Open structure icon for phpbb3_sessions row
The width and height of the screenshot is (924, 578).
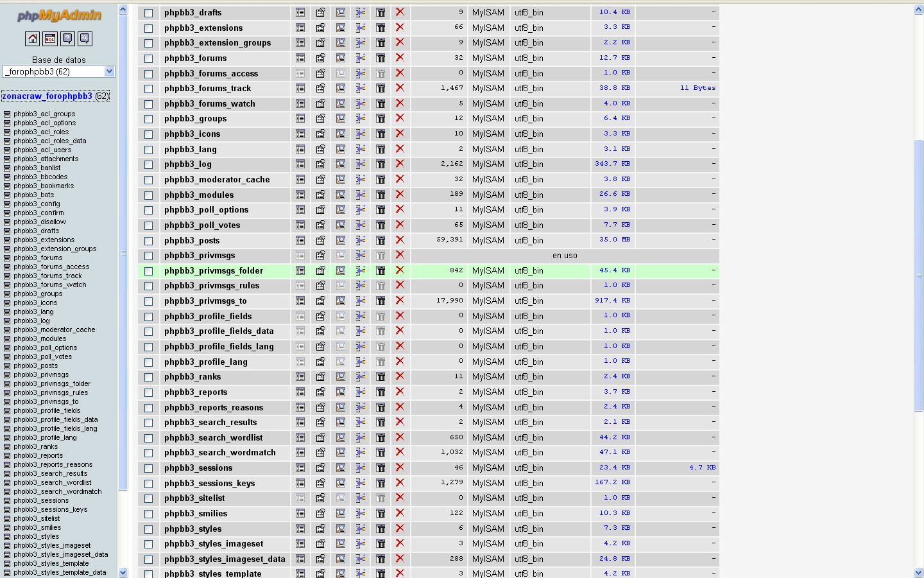click(320, 468)
